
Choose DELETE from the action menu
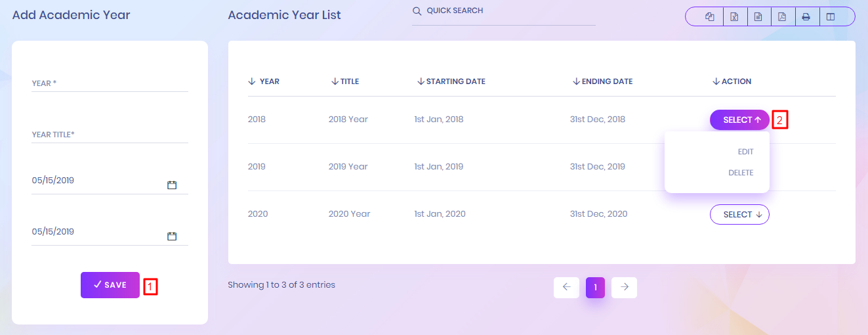(741, 173)
